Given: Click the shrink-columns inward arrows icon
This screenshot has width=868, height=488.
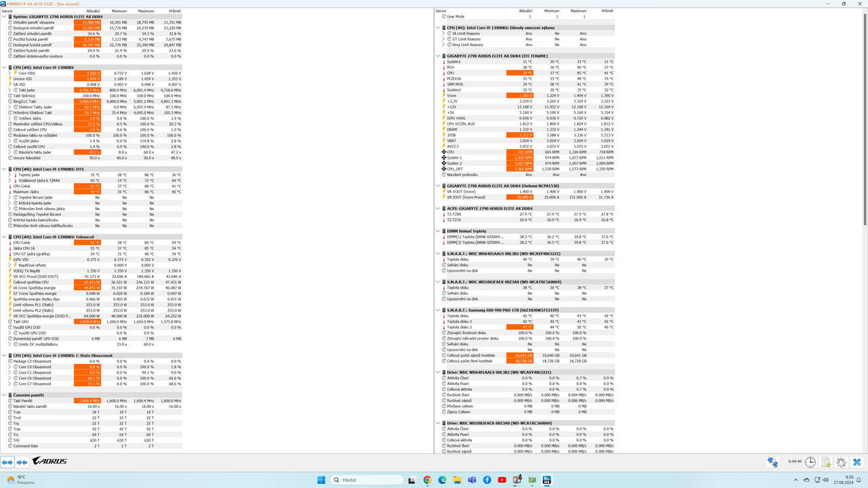Looking at the screenshot, I should tap(22, 462).
